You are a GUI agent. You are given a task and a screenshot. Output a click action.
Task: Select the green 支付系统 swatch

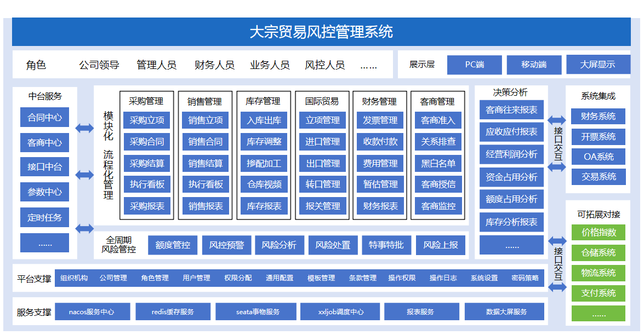[599, 293]
